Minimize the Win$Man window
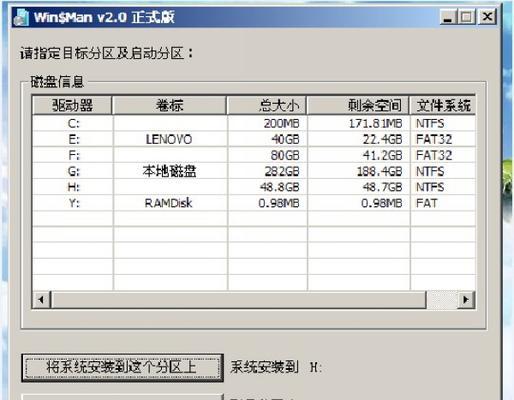Screen dimensions: 514x400 pyautogui.click(x=448, y=17)
